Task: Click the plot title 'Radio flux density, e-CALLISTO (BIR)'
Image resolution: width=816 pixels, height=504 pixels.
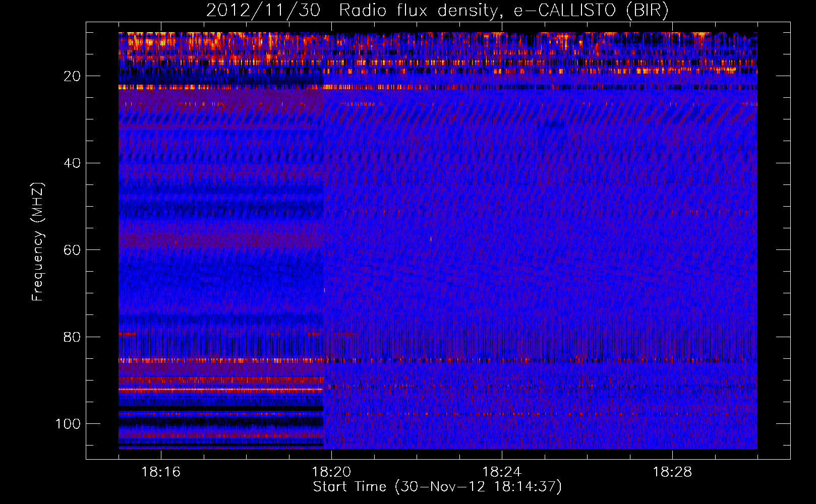Action: coord(504,11)
